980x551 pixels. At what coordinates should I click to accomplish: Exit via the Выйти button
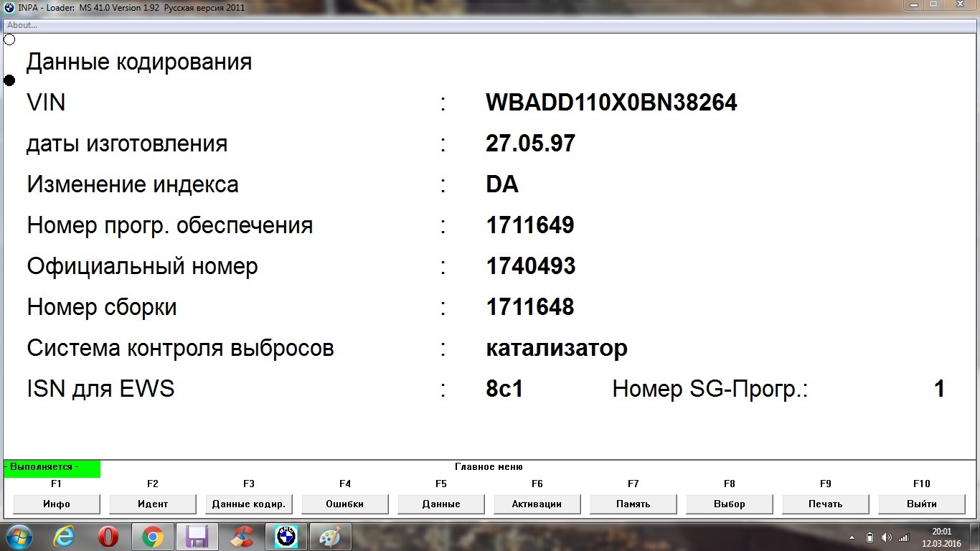922,504
